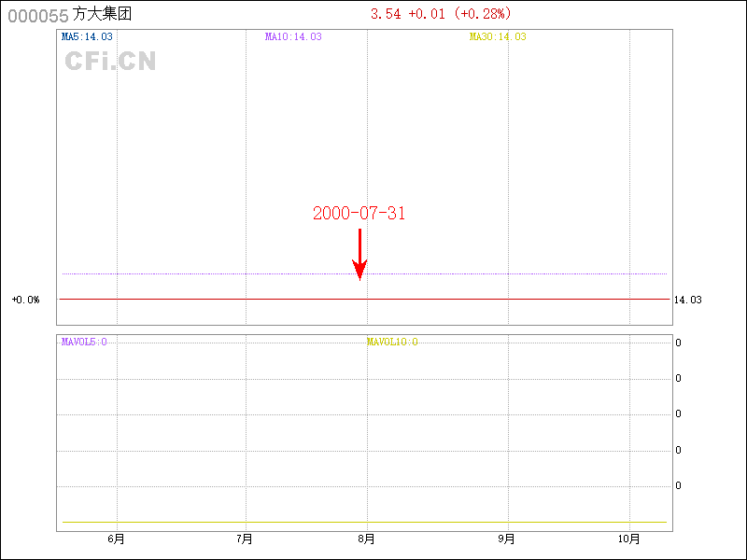Image resolution: width=747 pixels, height=560 pixels.
Task: Click the 7月 month label
Action: (x=245, y=539)
